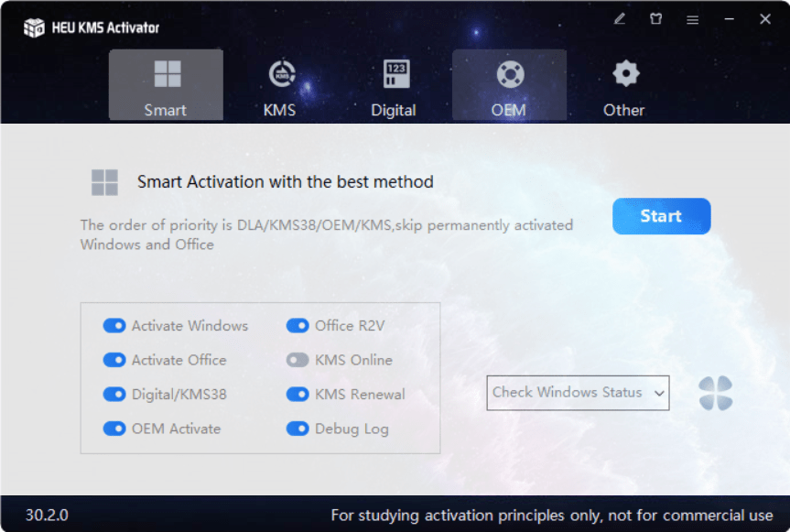Click the pencil edit icon in title bar
The height and width of the screenshot is (532, 790).
[x=620, y=18]
